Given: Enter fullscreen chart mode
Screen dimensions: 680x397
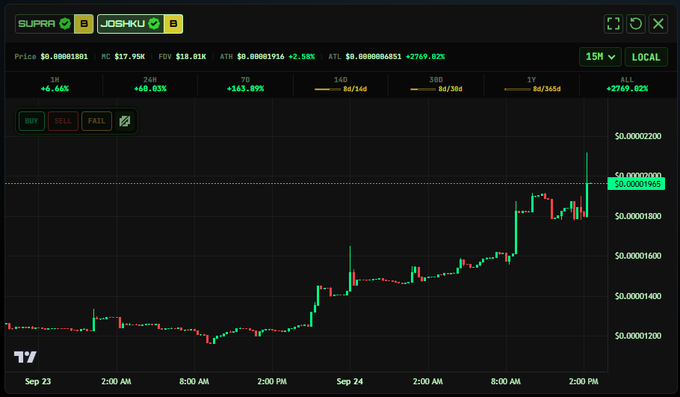Looking at the screenshot, I should pos(613,23).
